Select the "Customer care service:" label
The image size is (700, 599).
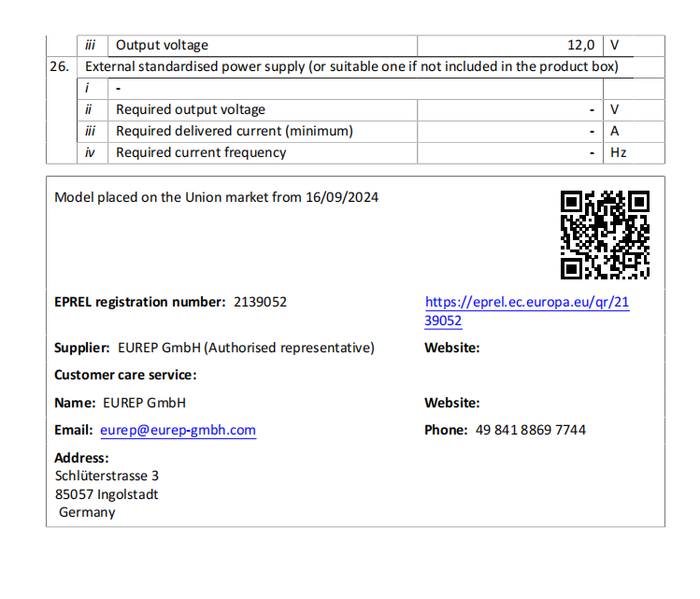125,375
